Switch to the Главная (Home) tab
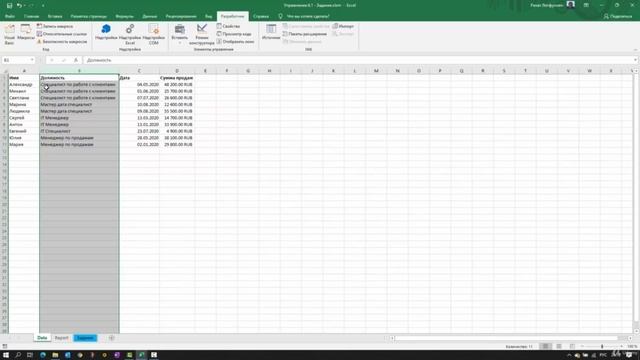 pos(31,16)
